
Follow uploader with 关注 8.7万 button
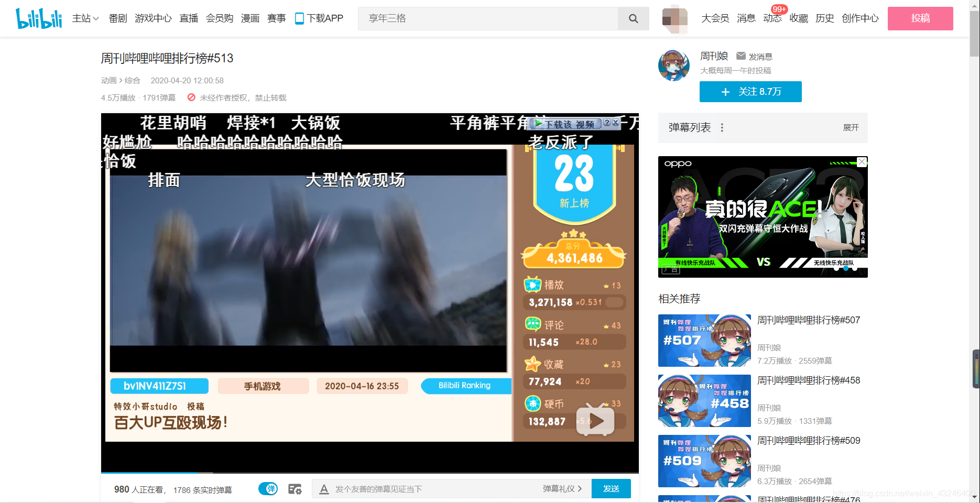tap(750, 92)
